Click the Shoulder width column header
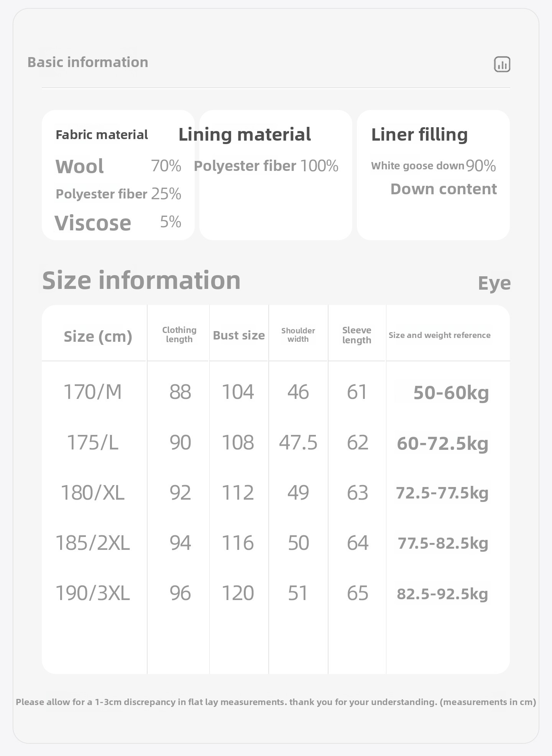Image resolution: width=552 pixels, height=756 pixels. [x=298, y=335]
